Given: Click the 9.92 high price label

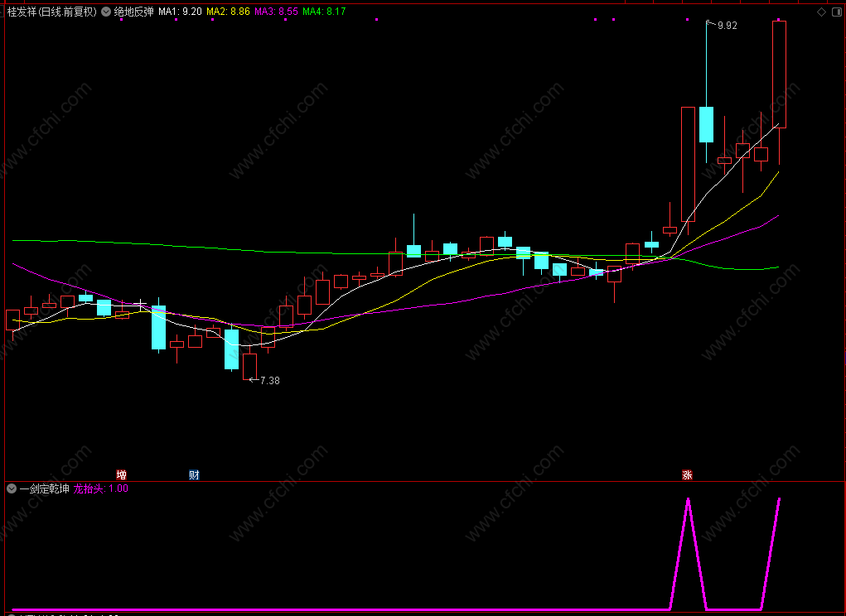Looking at the screenshot, I should pos(727,26).
